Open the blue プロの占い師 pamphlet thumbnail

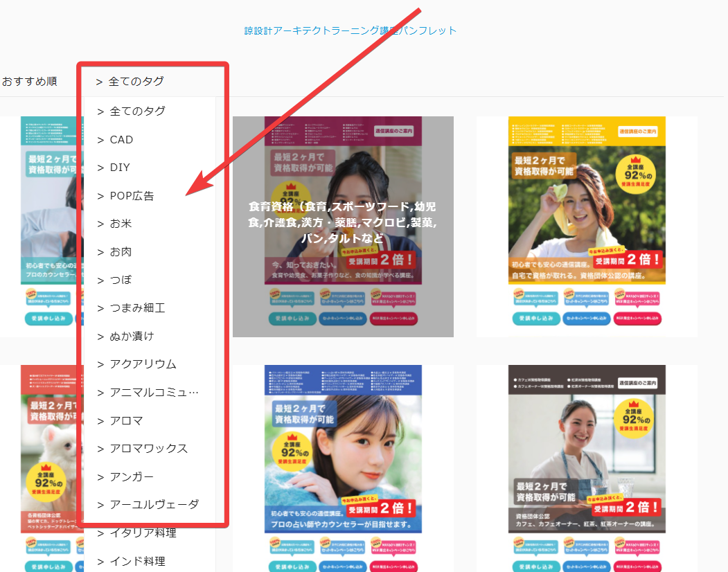click(343, 468)
